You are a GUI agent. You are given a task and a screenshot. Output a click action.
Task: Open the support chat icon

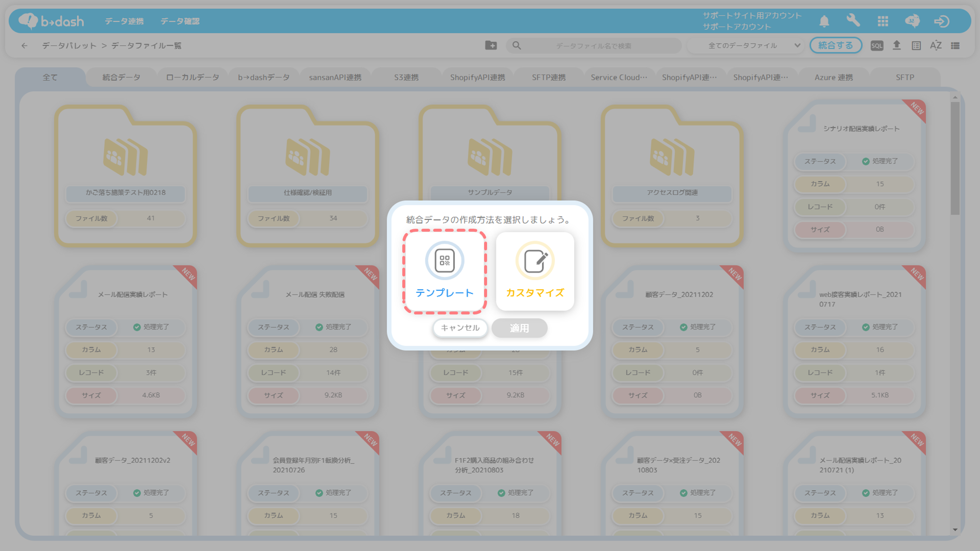coord(912,21)
